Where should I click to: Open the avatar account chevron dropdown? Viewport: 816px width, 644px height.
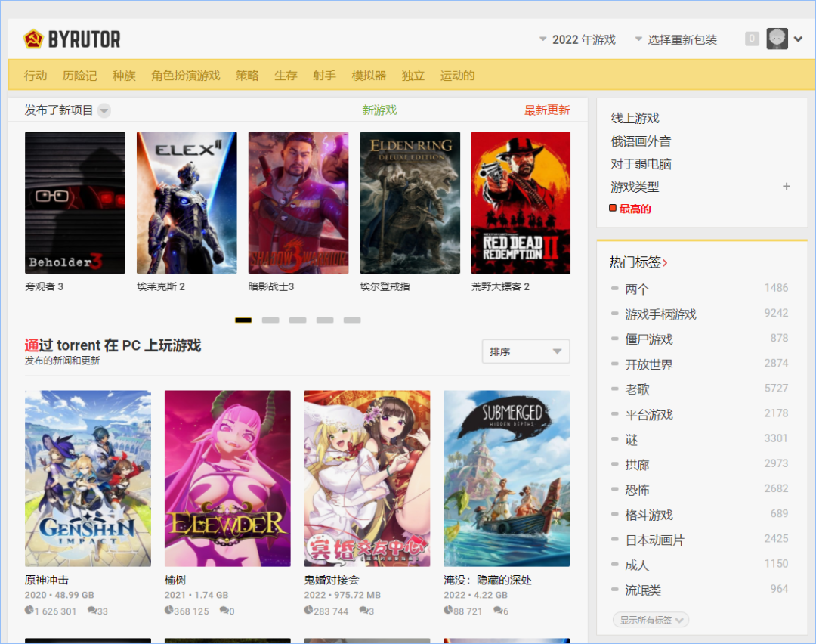click(798, 39)
